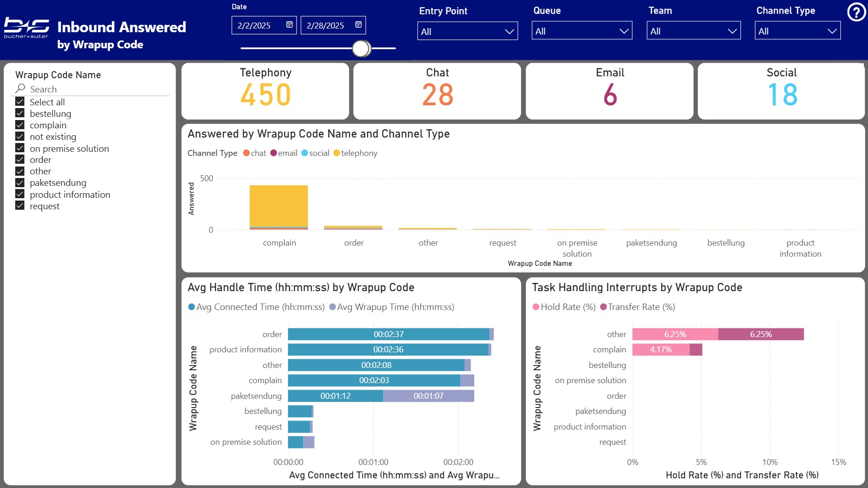
Task: Click the telephony legend marker
Action: [x=337, y=153]
